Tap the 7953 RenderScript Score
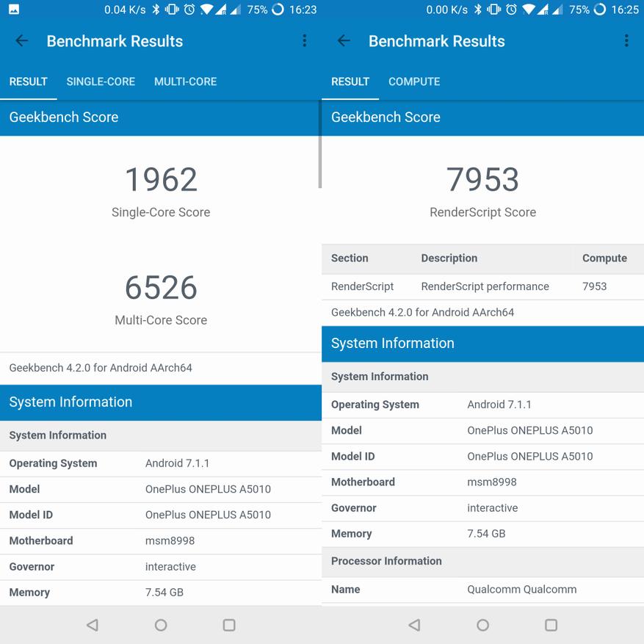The height and width of the screenshot is (644, 644). pyautogui.click(x=482, y=180)
